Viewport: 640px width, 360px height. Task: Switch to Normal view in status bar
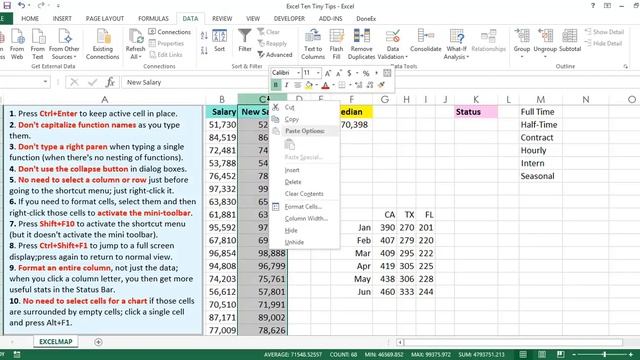(x=523, y=354)
